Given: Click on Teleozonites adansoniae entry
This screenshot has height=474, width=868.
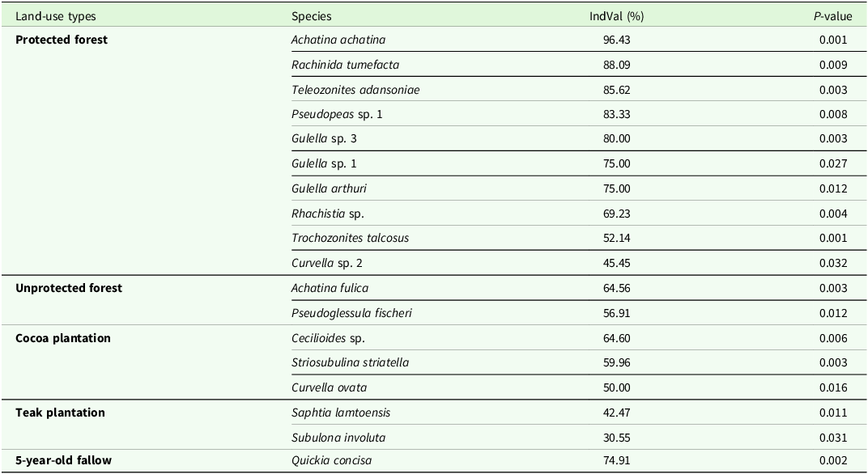Looking at the screenshot, I should pos(355,90).
